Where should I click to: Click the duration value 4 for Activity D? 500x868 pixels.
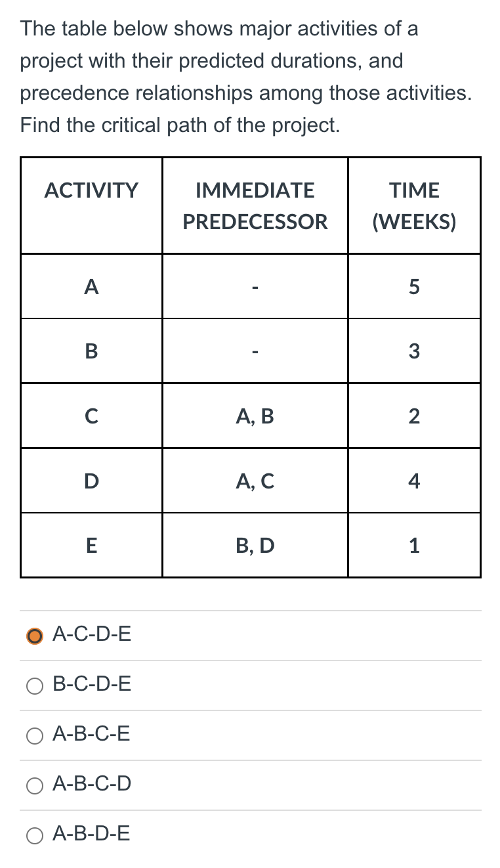(x=413, y=481)
